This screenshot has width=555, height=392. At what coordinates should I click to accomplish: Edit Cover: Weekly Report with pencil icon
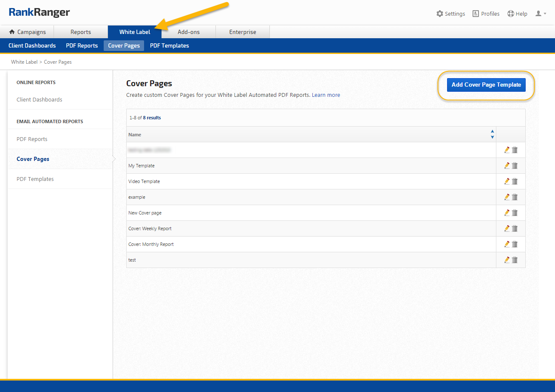(507, 228)
